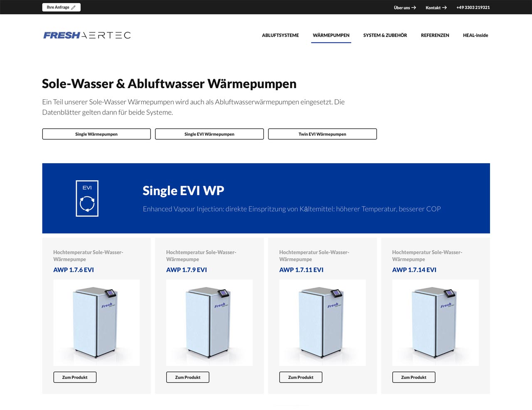
Task: Open System & Zubehör menu
Action: tap(385, 35)
